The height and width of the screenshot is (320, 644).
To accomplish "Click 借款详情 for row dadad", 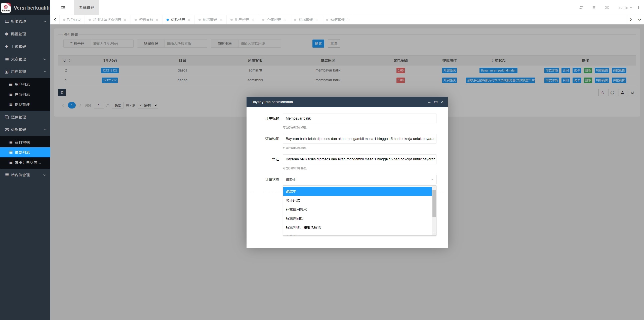I will click(x=551, y=80).
